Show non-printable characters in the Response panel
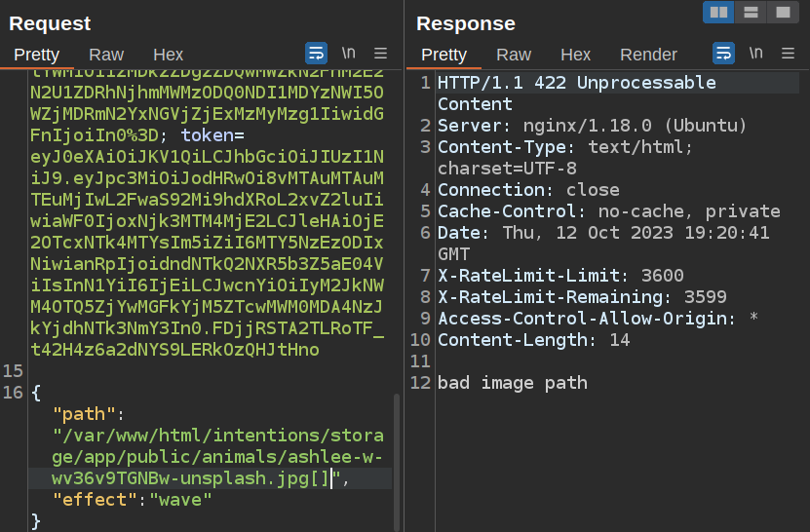 click(755, 54)
